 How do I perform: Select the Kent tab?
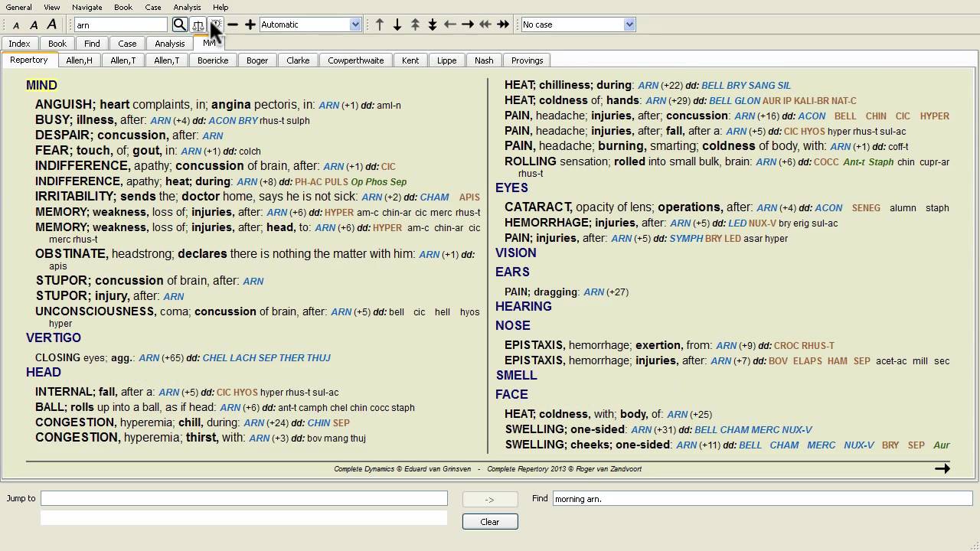point(410,60)
